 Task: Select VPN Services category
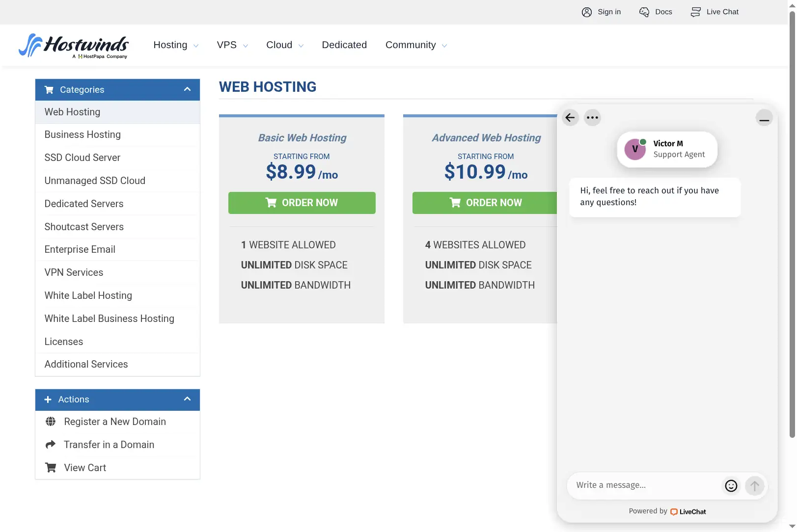click(117, 272)
